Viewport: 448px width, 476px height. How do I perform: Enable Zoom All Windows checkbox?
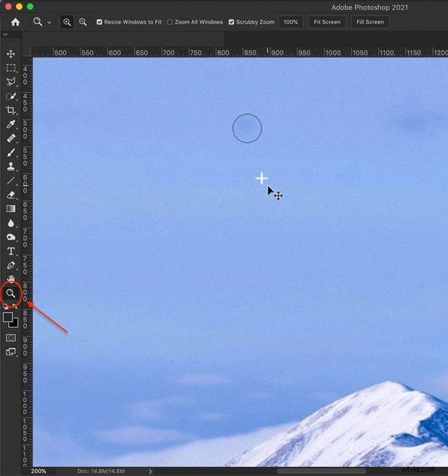click(170, 22)
